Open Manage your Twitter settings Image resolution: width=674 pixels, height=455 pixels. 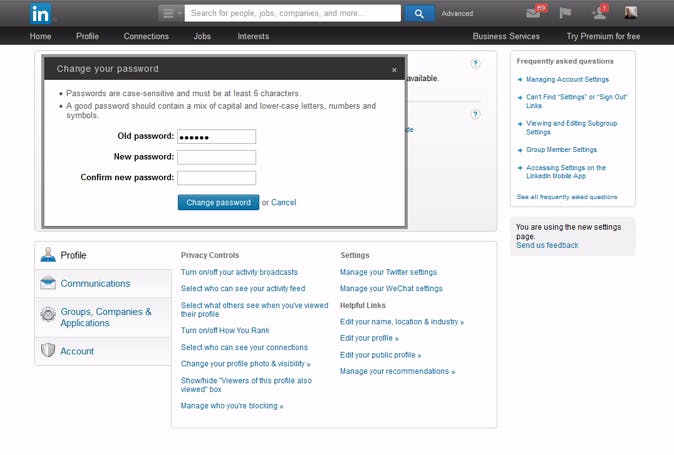point(388,272)
